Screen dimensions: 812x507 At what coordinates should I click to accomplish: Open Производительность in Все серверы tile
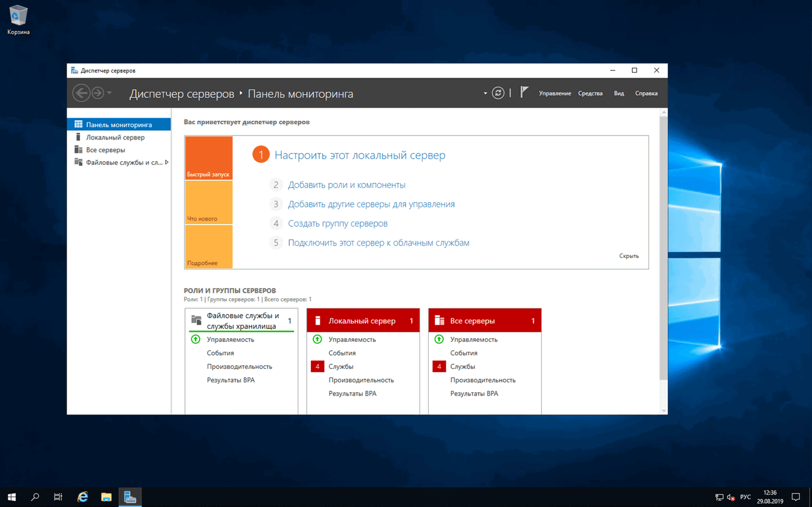coord(483,380)
